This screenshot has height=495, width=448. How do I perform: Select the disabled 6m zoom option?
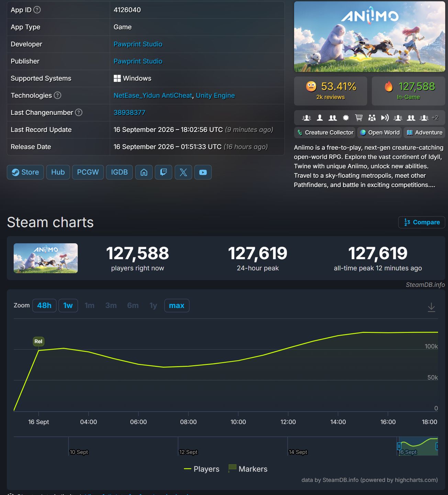point(133,306)
